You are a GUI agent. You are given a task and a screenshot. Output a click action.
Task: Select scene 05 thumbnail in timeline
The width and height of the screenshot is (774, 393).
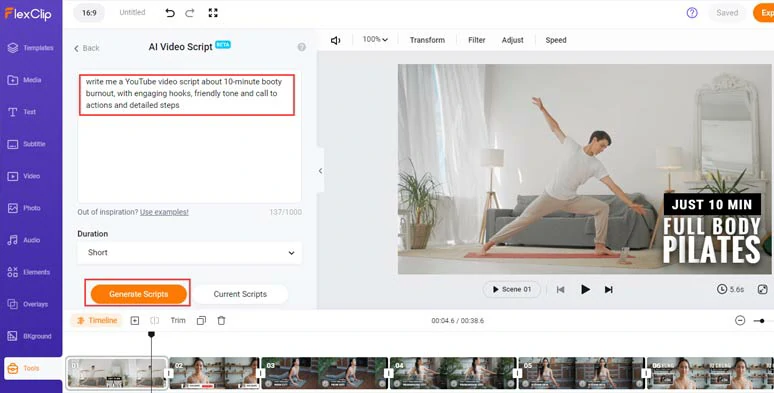(581, 373)
